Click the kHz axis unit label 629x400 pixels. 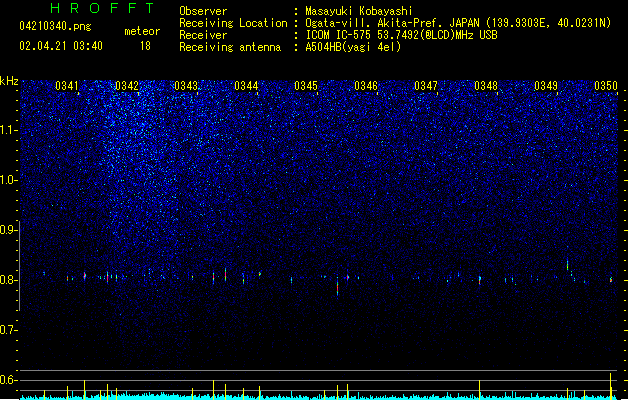pyautogui.click(x=9, y=81)
